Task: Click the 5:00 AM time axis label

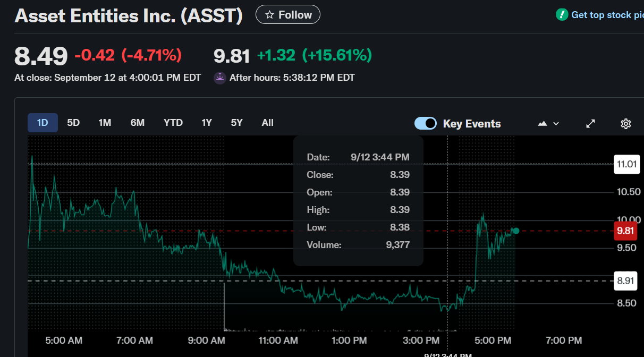Action: [64, 340]
